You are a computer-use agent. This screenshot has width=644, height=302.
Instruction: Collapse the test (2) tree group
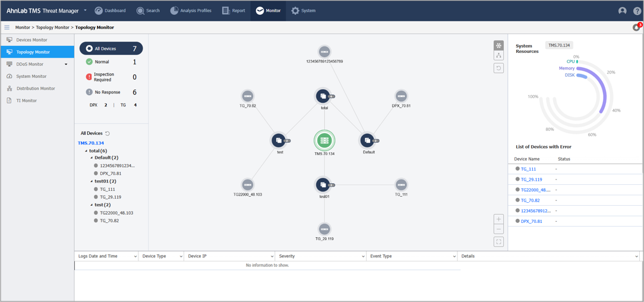(92, 205)
